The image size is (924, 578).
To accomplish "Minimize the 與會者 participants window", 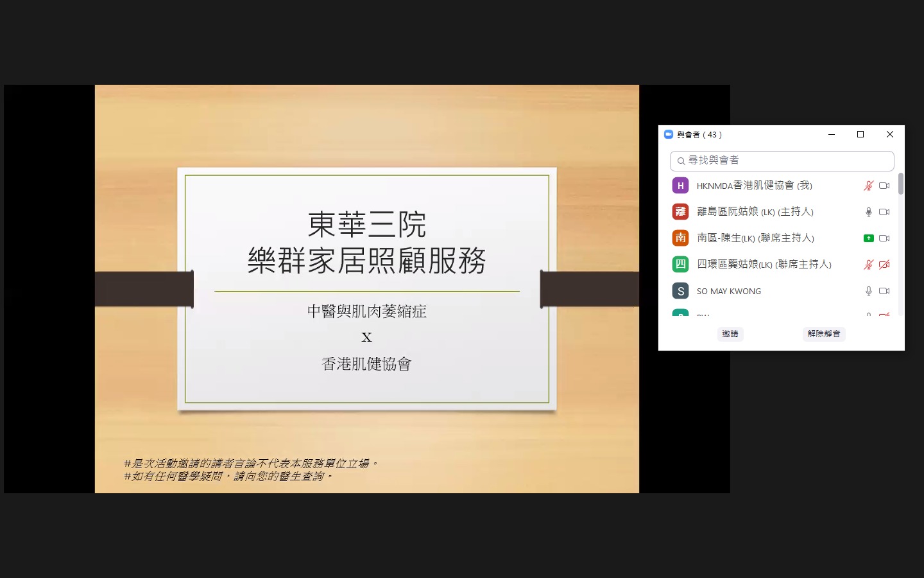I will [x=832, y=134].
